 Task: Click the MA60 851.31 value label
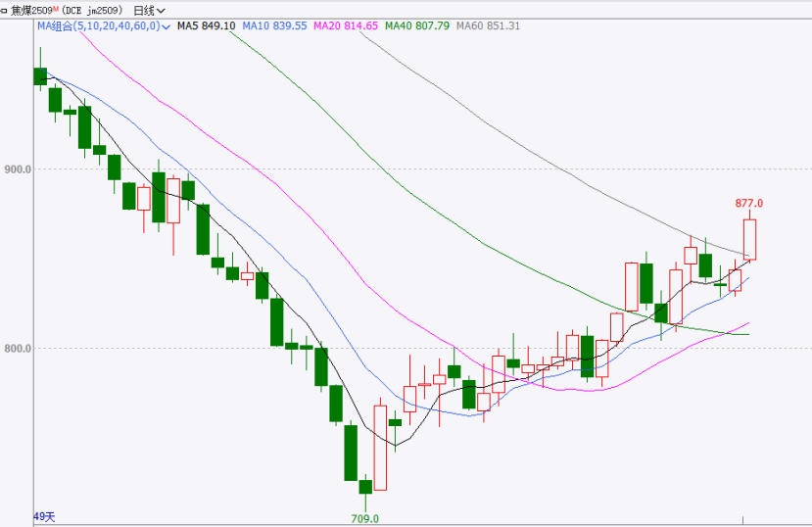[x=488, y=25]
